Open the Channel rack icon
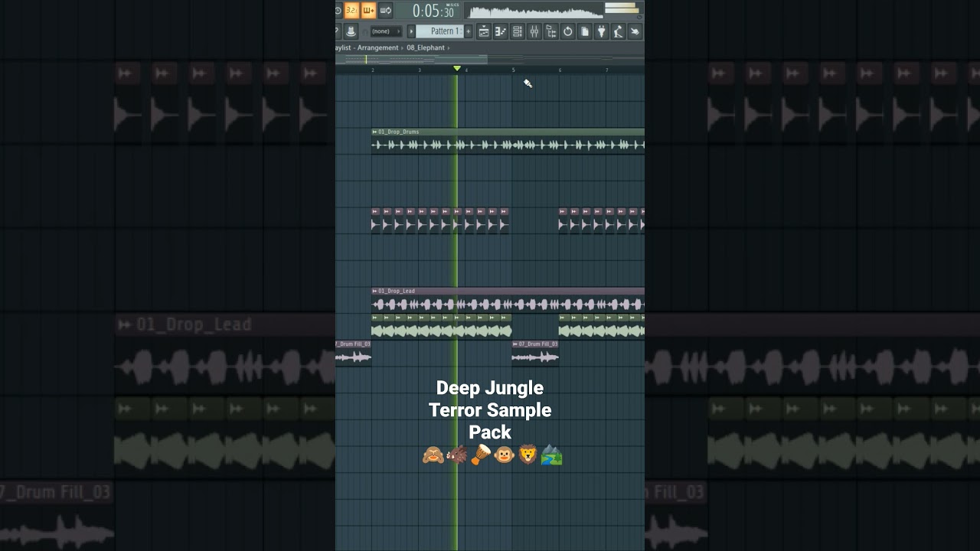The image size is (980, 551). (x=518, y=31)
